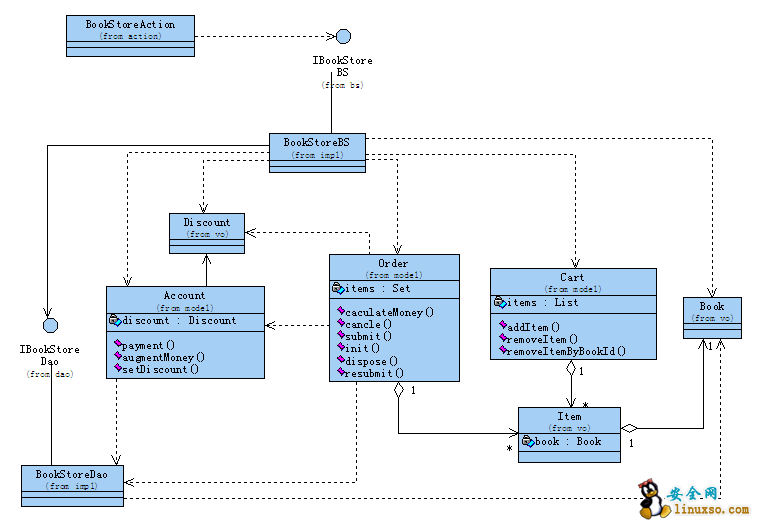This screenshot has width=762, height=525.
Task: Click the aggregation diamond under the Cart class
Action: click(x=572, y=367)
